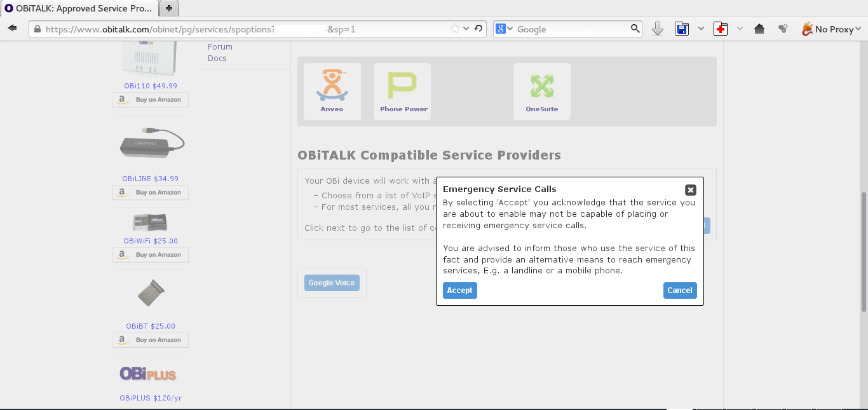
Task: Open the OBiBT $25.00 link
Action: (151, 326)
